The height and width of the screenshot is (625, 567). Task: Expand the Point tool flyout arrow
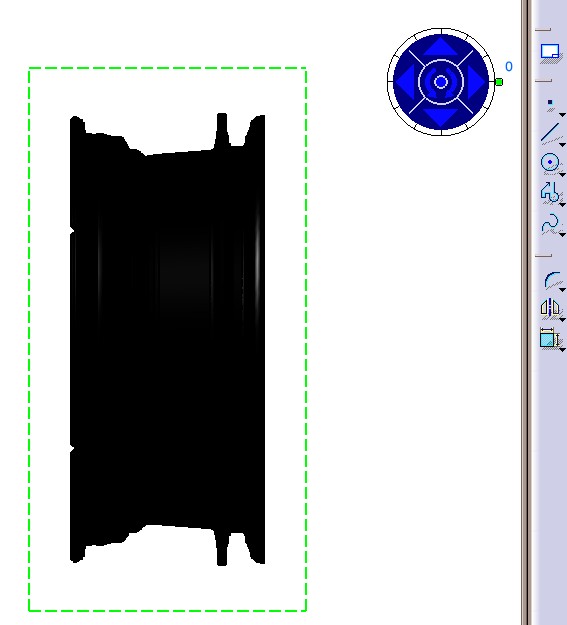pyautogui.click(x=563, y=115)
